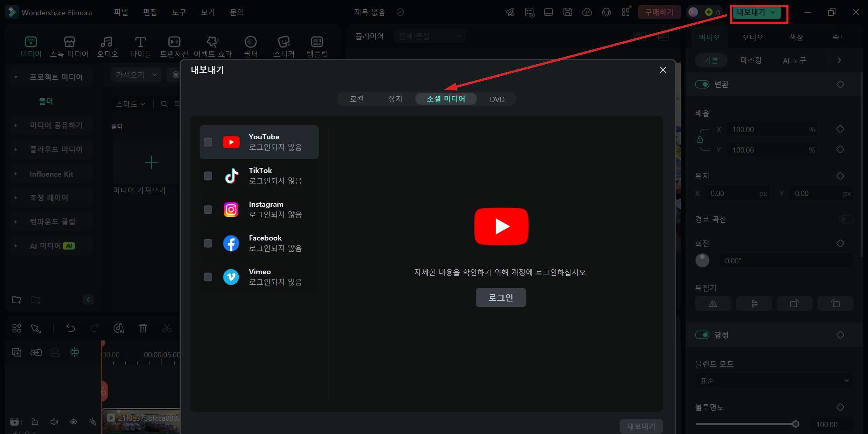Screen dimensions: 868x434
Task: Click the new folder icon in media panel
Action: coord(16,300)
